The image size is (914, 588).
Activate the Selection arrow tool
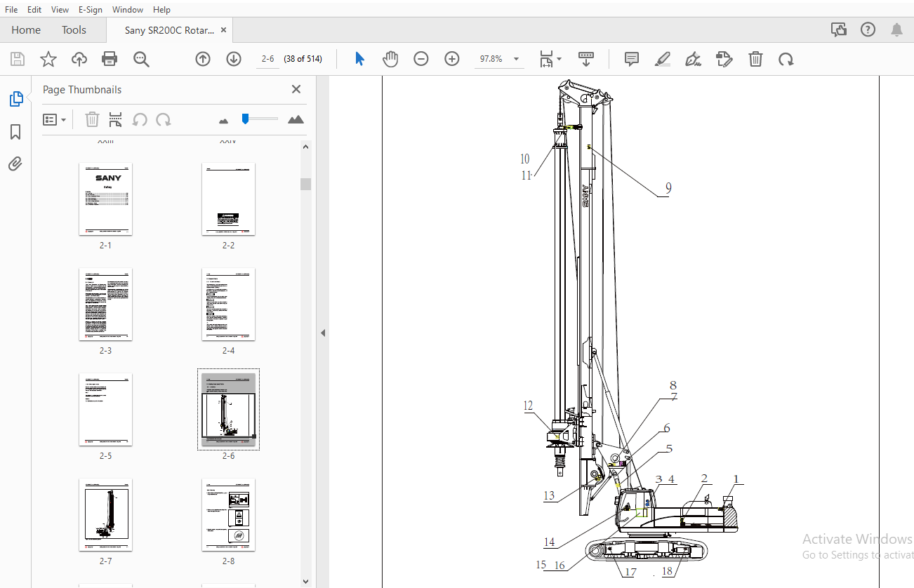click(359, 59)
